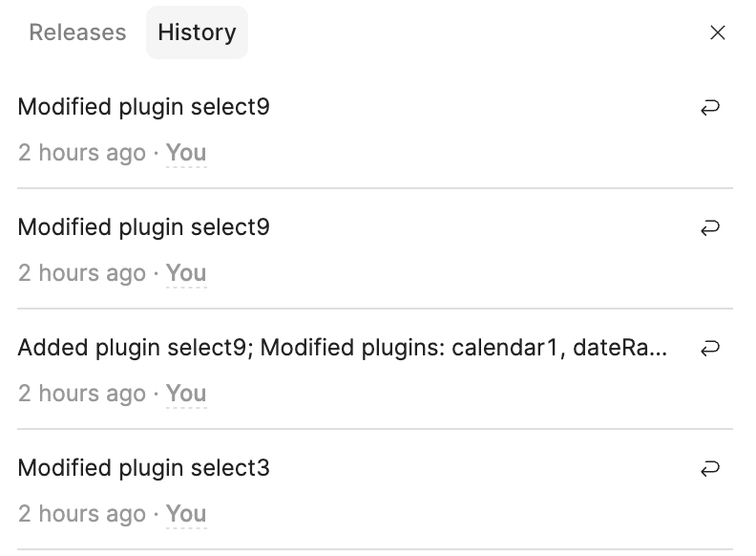Close the History panel

click(718, 32)
